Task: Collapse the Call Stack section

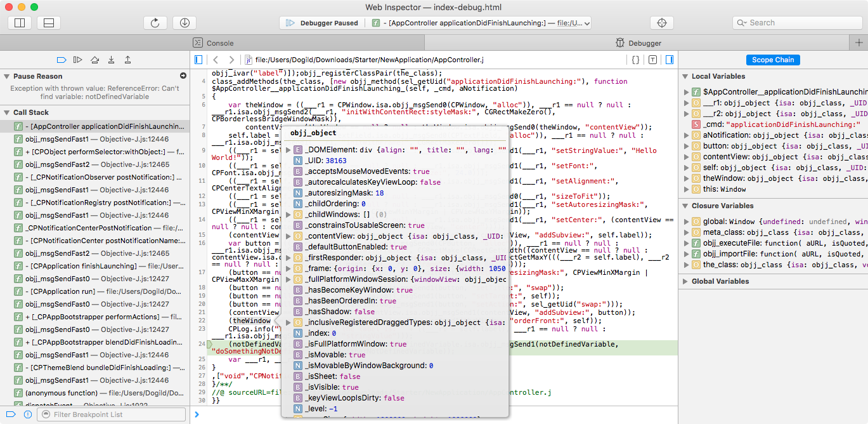Action: click(x=6, y=112)
